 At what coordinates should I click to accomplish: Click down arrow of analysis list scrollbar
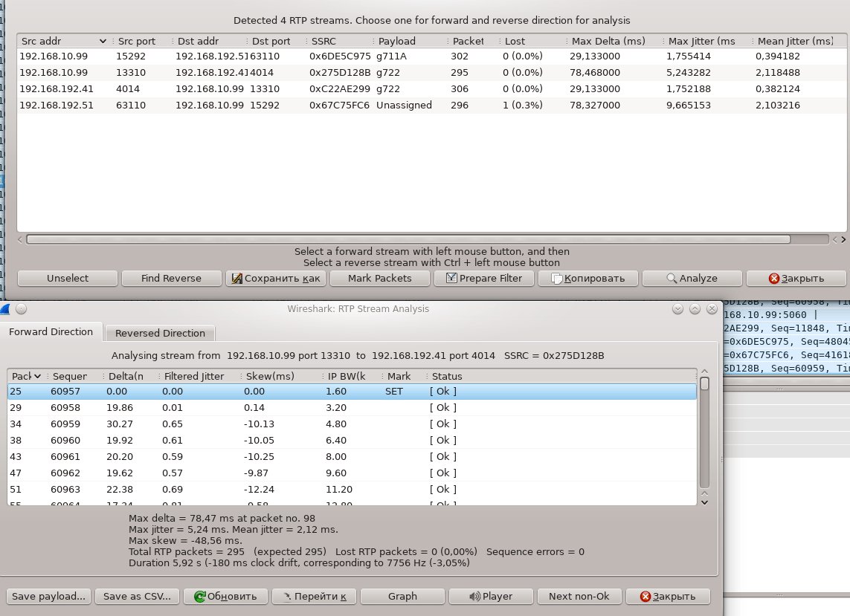pos(705,502)
